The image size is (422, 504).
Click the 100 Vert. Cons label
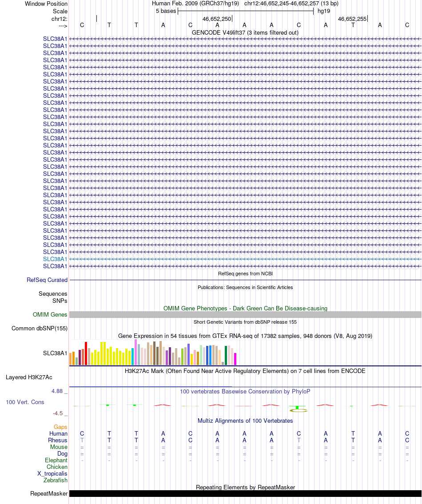pos(25,402)
